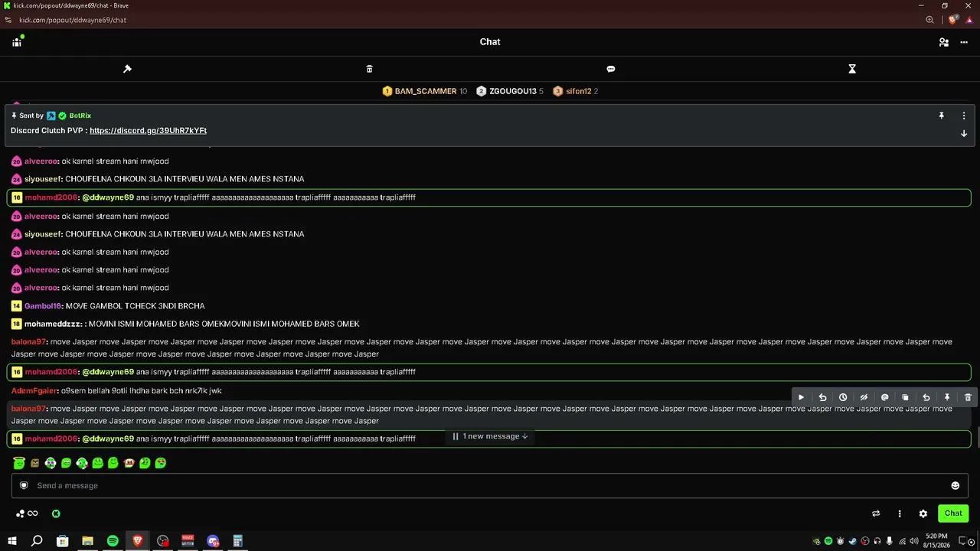Open the emoji picker smiley icon
Image resolution: width=980 pixels, height=551 pixels.
click(955, 485)
